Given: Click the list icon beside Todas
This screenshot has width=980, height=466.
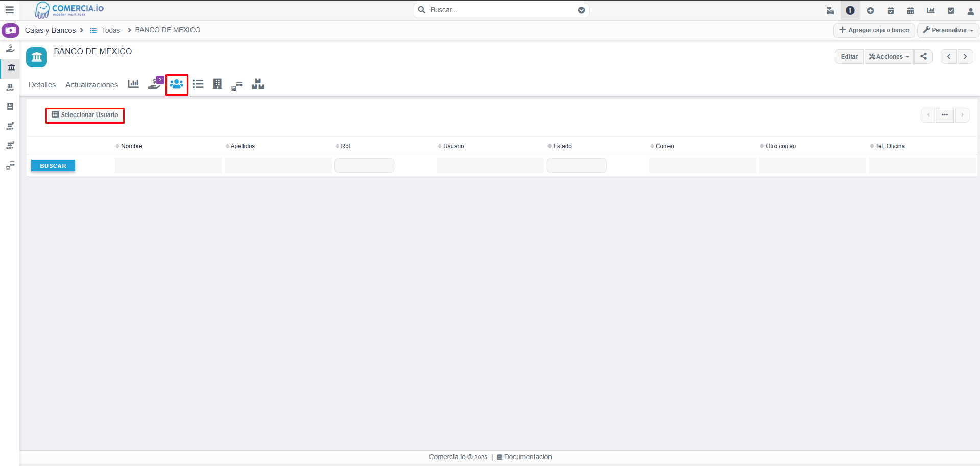Looking at the screenshot, I should coord(93,30).
